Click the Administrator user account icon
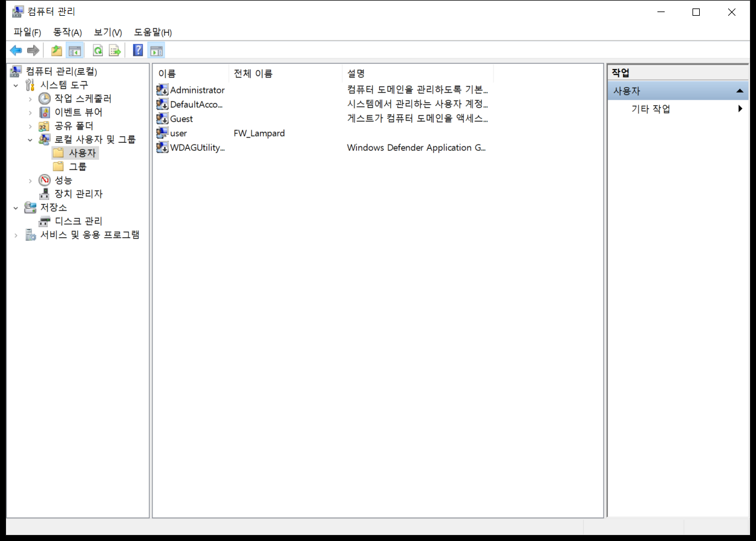The height and width of the screenshot is (541, 756). 162,90
